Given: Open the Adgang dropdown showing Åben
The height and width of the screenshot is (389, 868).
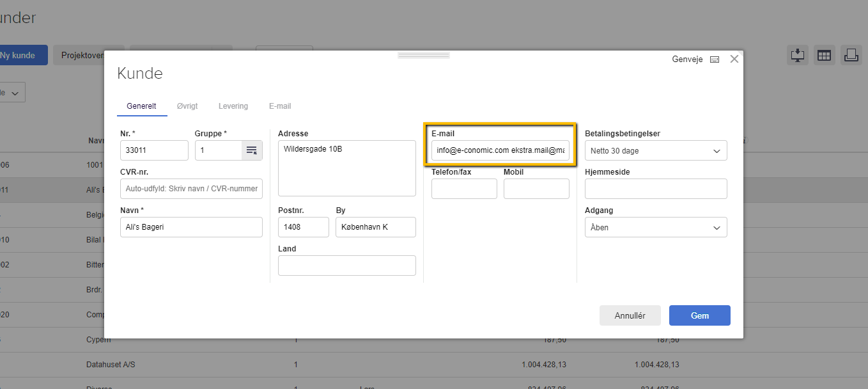Looking at the screenshot, I should click(655, 228).
